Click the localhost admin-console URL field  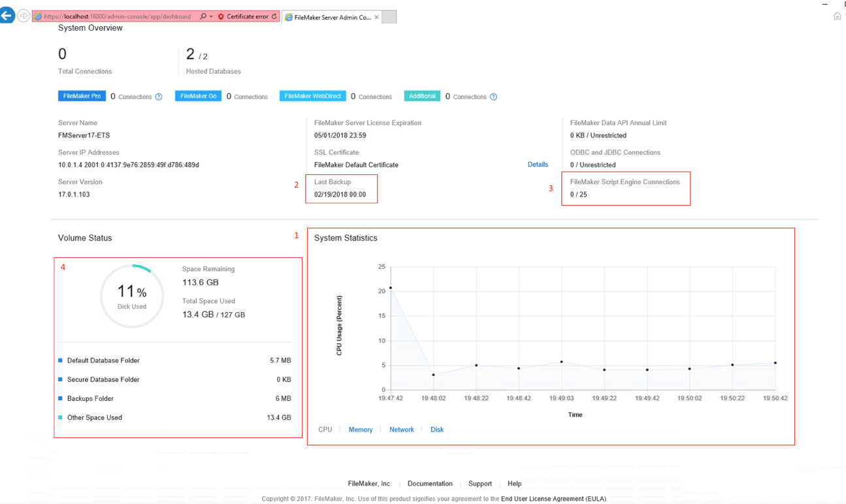pyautogui.click(x=118, y=16)
